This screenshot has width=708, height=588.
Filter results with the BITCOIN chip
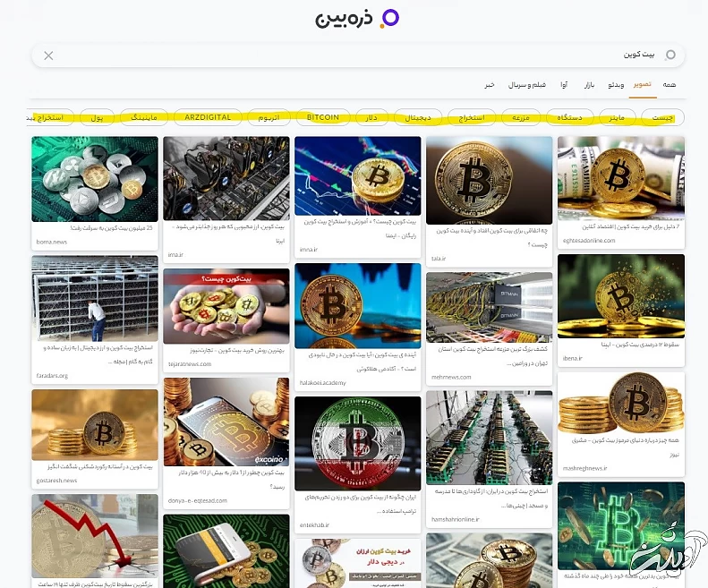click(323, 117)
